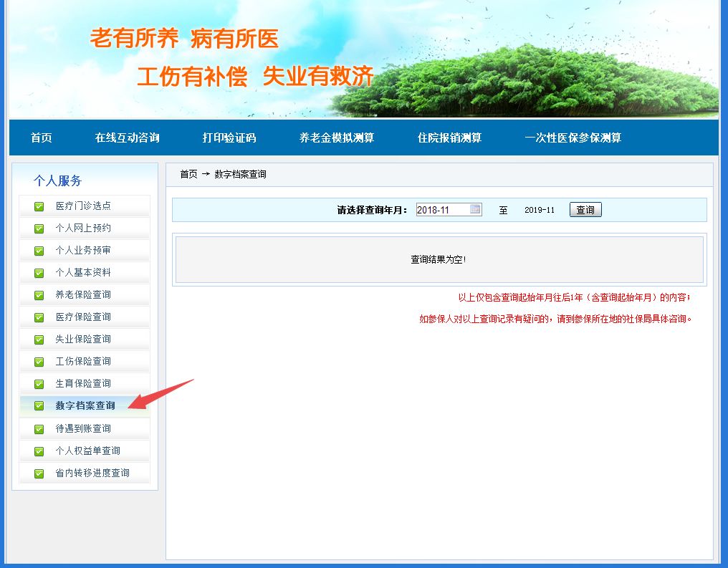Click green check icon beside 医疗门诊选点

pos(39,206)
